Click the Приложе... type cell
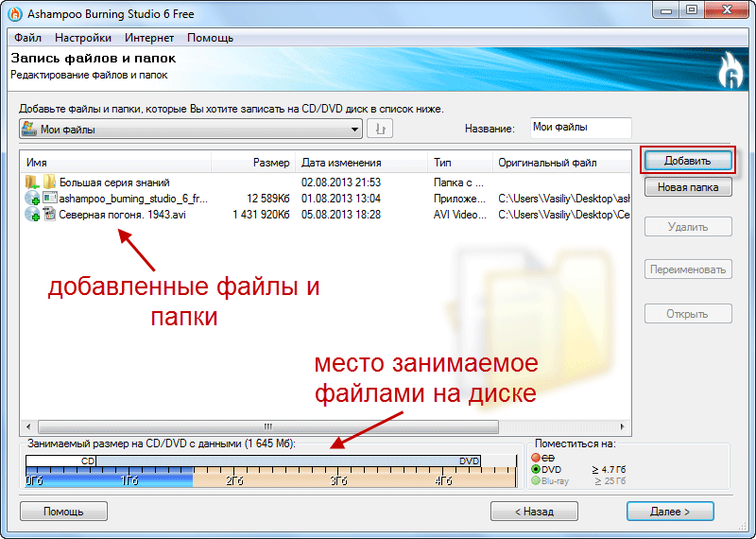Viewport: 756px width, 539px height. 459,199
